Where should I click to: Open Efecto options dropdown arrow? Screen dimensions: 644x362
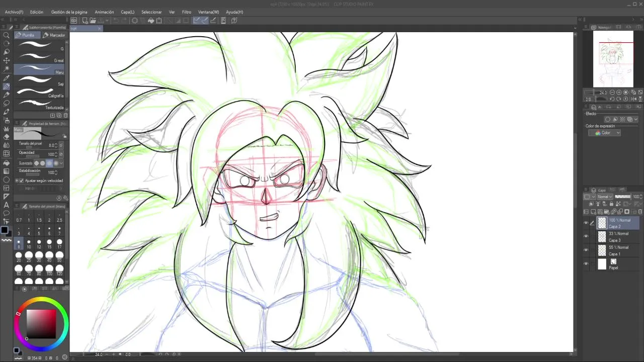(636, 119)
